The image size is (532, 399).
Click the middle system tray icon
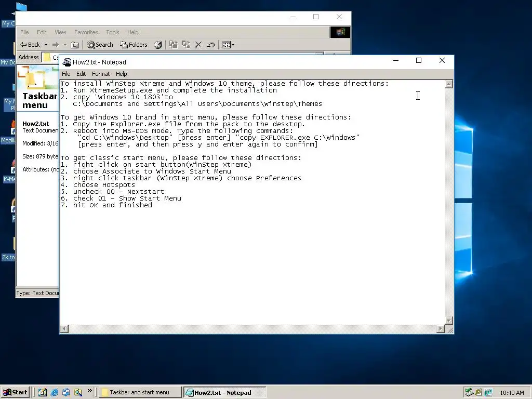(x=478, y=393)
